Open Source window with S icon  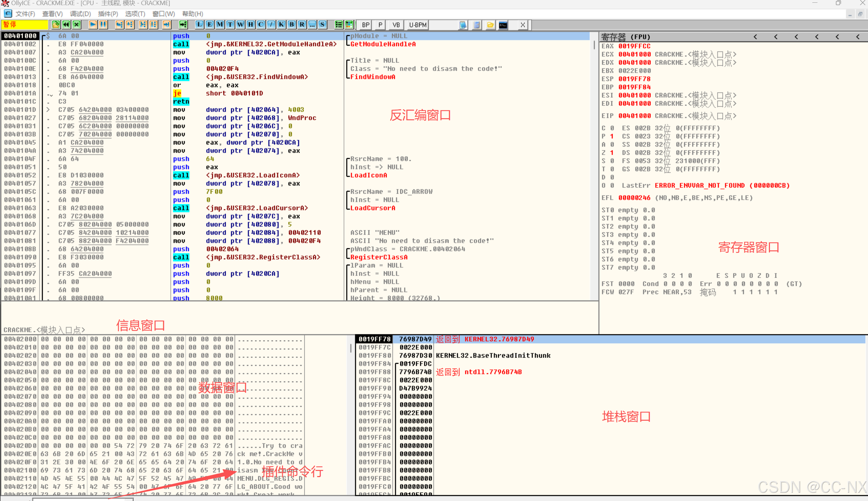tap(322, 25)
